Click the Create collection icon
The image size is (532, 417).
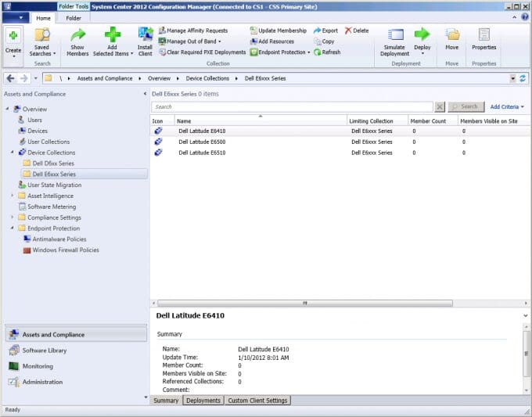(x=13, y=36)
